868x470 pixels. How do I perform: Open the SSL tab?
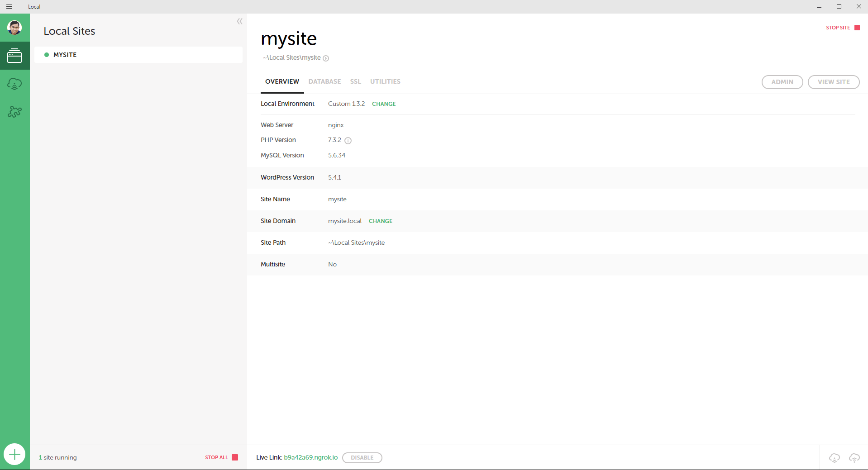click(x=355, y=81)
